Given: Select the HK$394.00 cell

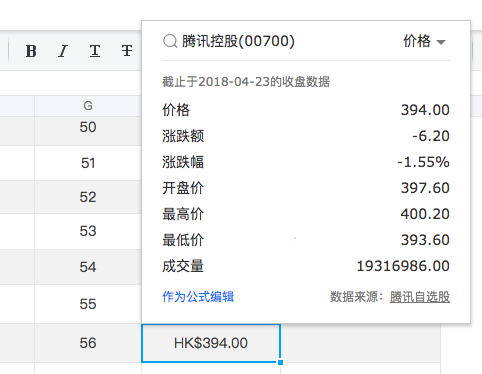Looking at the screenshot, I should [211, 343].
